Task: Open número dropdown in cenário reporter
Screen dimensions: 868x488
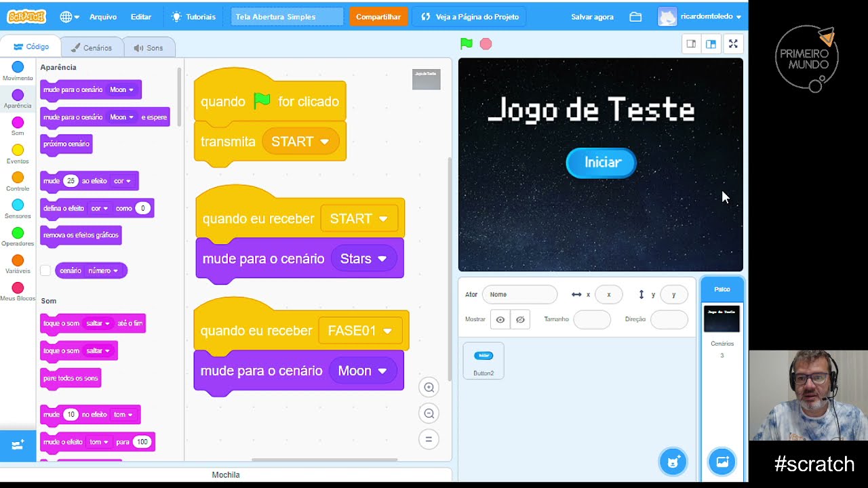Action: (x=102, y=270)
